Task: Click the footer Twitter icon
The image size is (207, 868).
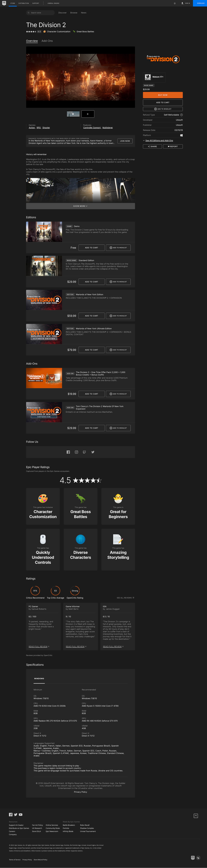Action: click(x=16, y=814)
